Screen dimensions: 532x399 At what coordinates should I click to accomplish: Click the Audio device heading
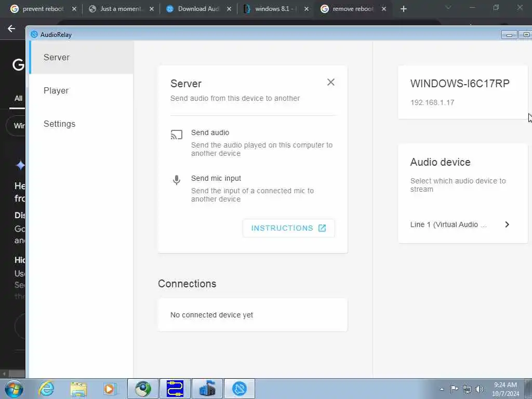441,162
